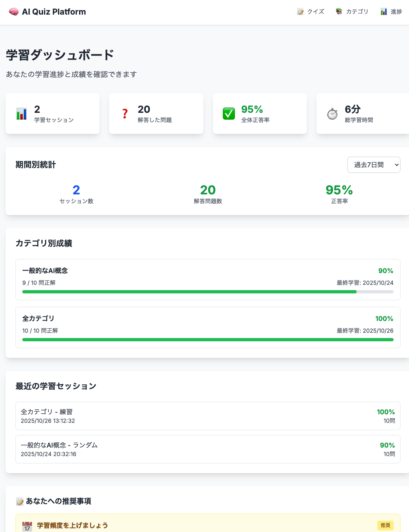Screen dimensions: 409x532
Task: Click the calendar icon in the recommendation
Action: tap(27, 526)
